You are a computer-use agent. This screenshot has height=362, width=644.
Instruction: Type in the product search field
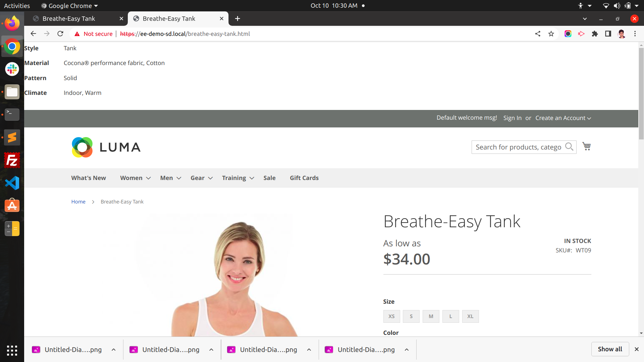[518, 147]
